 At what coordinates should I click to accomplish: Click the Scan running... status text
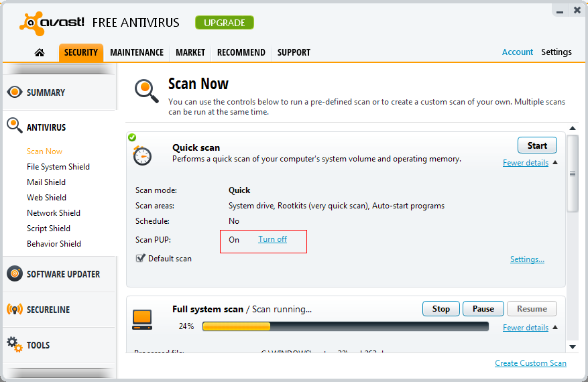coord(282,309)
